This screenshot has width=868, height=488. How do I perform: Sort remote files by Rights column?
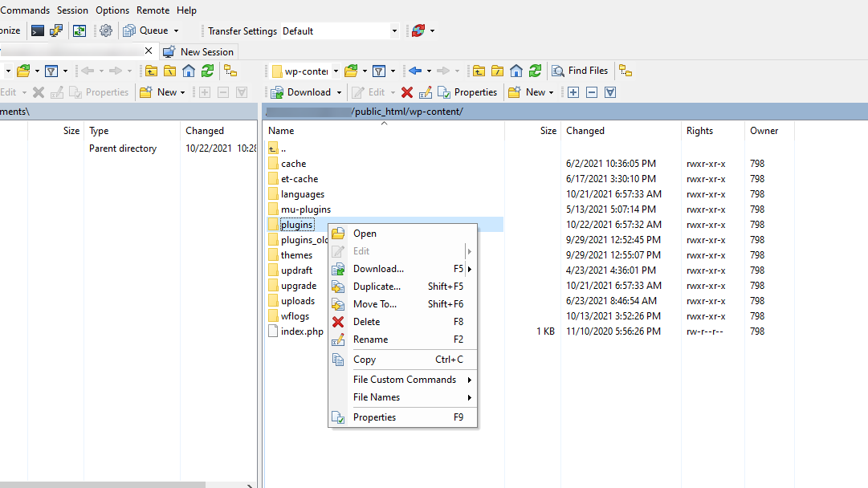coord(713,131)
